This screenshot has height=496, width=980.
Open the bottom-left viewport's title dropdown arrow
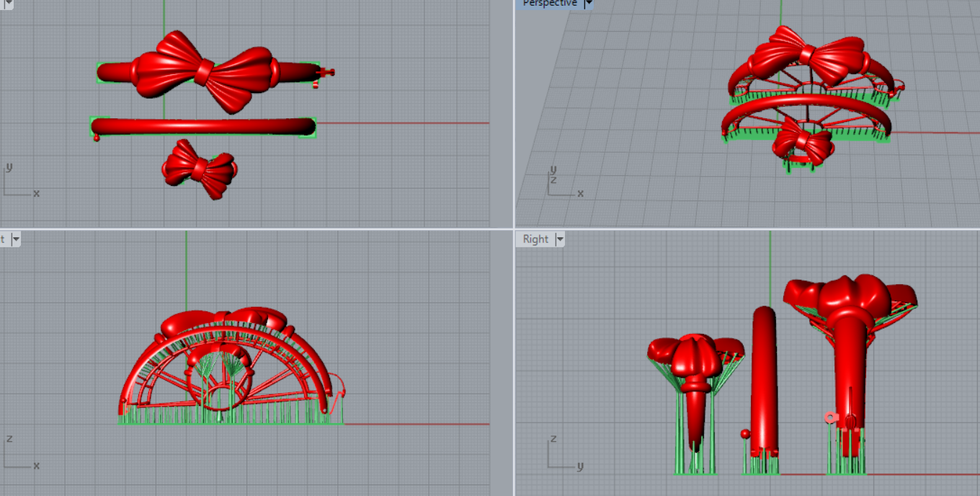point(15,239)
